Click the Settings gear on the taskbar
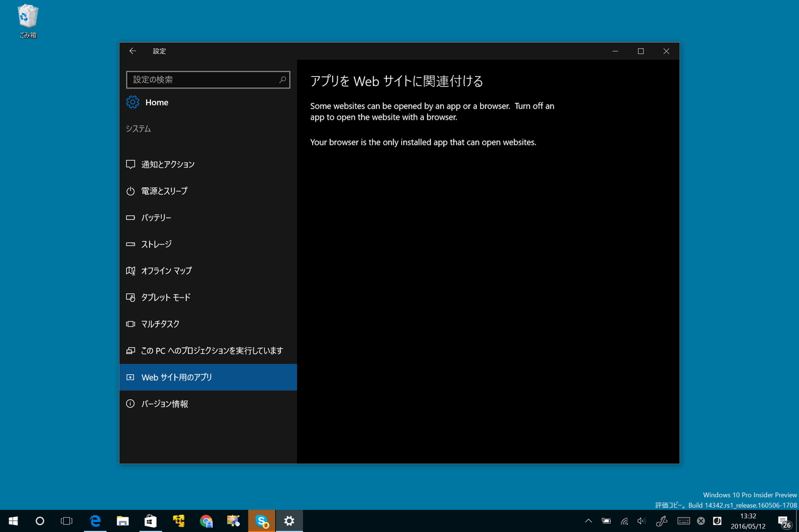The image size is (799, 532). click(x=289, y=521)
